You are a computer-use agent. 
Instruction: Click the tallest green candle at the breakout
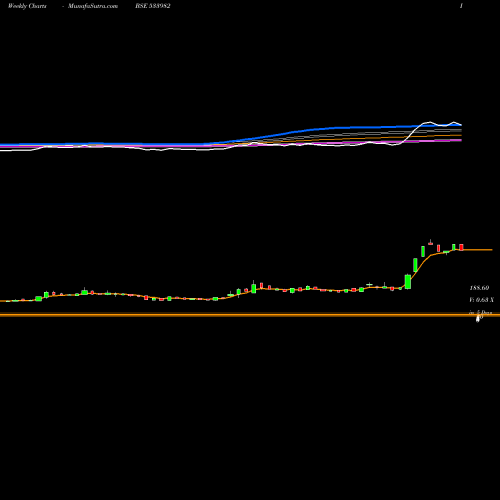pos(408,282)
